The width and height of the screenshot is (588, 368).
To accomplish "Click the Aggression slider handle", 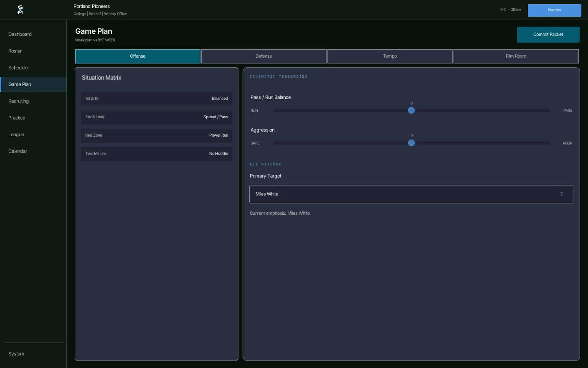I will (x=411, y=143).
